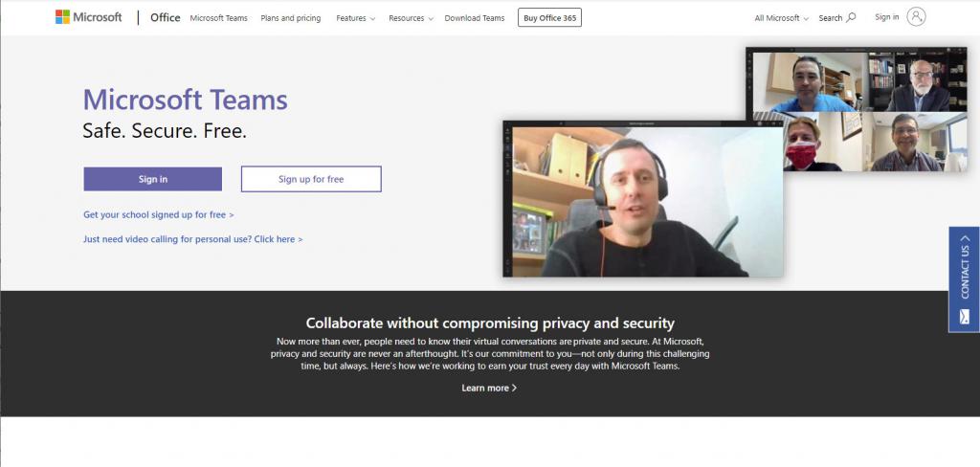Click the Collaborate without compromising privacy heading
Image resolution: width=980 pixels, height=467 pixels.
490,323
